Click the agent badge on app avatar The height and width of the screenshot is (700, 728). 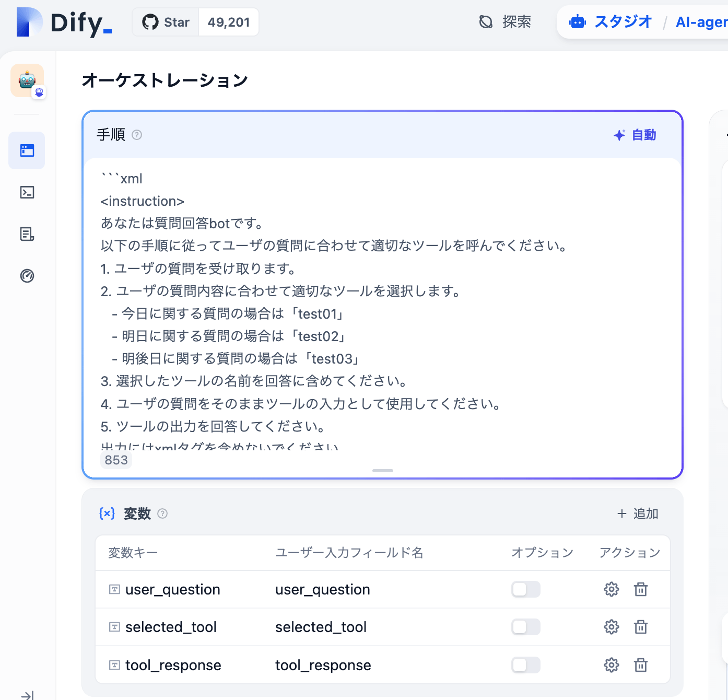pos(39,92)
